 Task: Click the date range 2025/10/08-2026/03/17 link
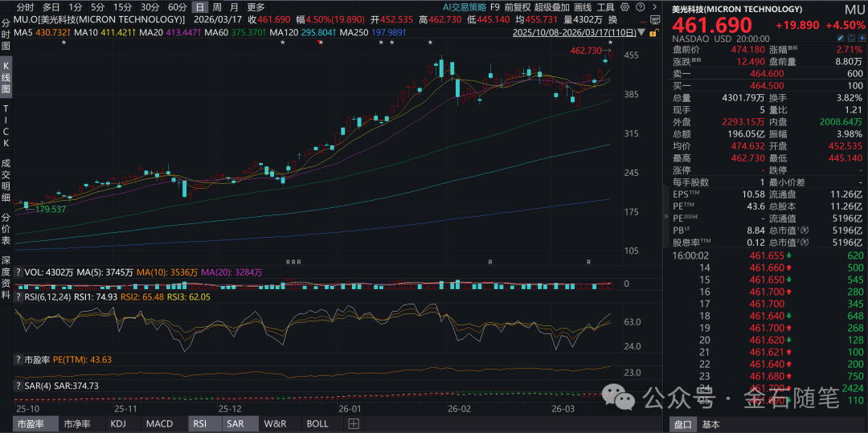click(x=575, y=33)
